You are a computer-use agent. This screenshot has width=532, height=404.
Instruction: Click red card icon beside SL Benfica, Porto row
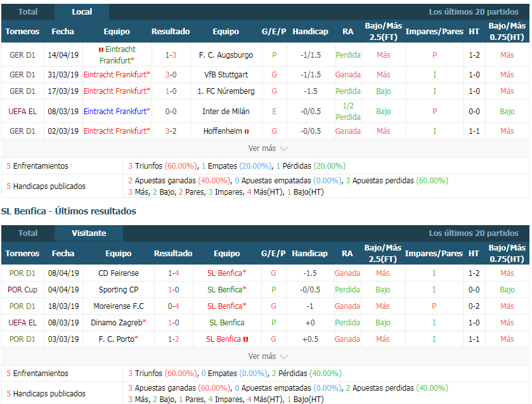245,339
